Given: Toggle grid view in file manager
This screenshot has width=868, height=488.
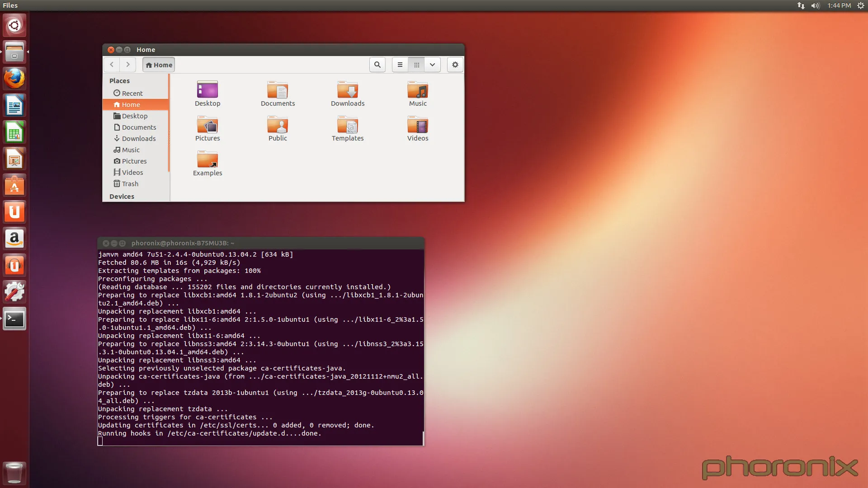Looking at the screenshot, I should pyautogui.click(x=415, y=64).
